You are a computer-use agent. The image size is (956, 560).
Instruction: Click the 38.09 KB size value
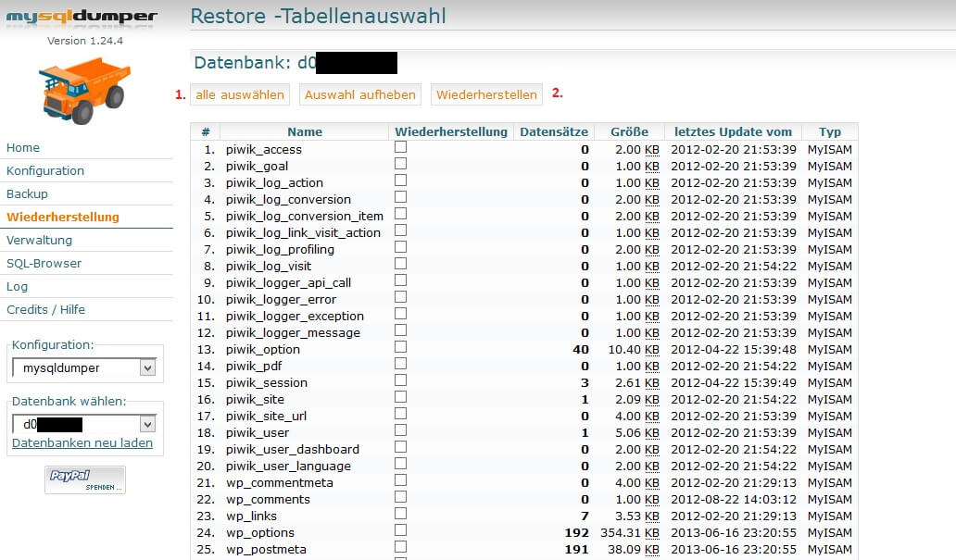pyautogui.click(x=634, y=549)
